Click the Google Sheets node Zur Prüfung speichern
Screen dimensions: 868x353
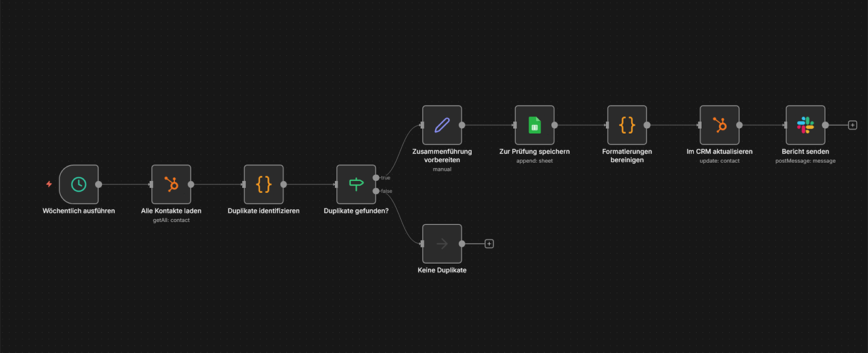[534, 124]
